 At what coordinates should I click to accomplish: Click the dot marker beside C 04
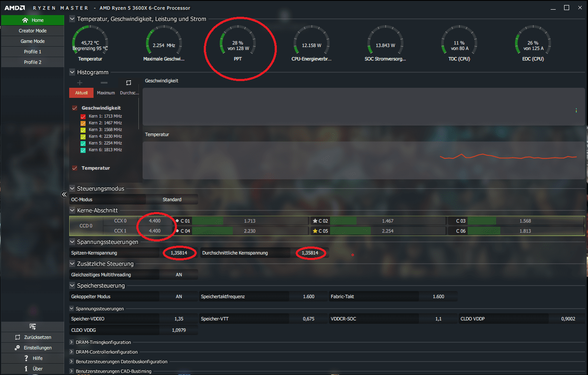pos(177,231)
